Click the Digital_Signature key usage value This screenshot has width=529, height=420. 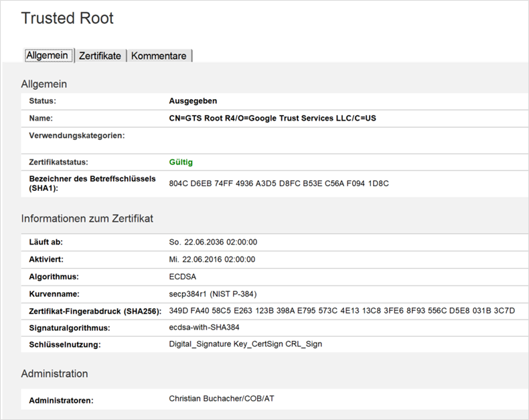click(246, 344)
